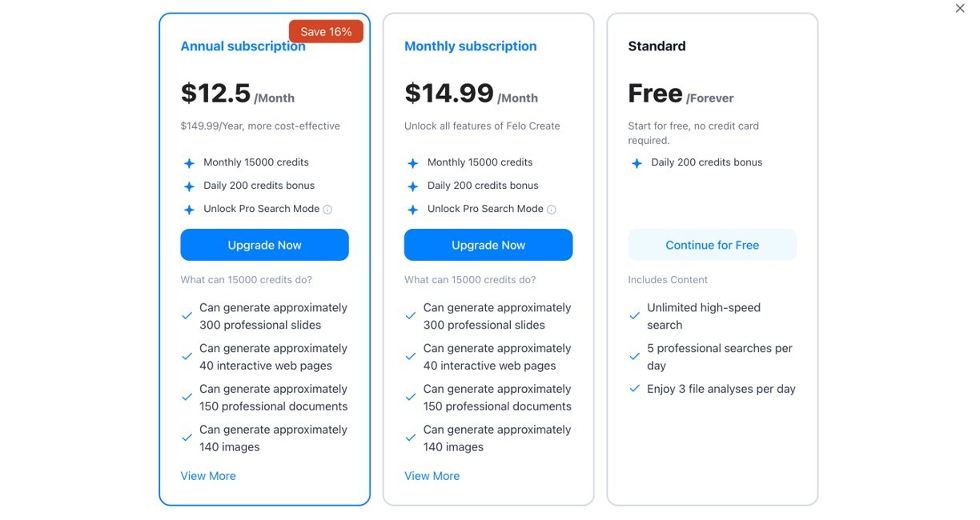980x520 pixels.
Task: Click checkmark beside Unlimited high-speed search
Action: click(x=634, y=316)
